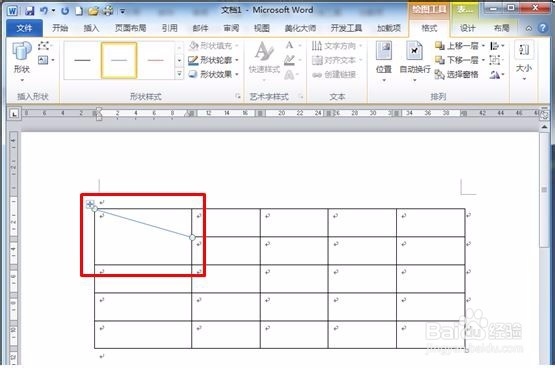
Task: Click the Save icon in quick access toolbar
Action: point(29,11)
